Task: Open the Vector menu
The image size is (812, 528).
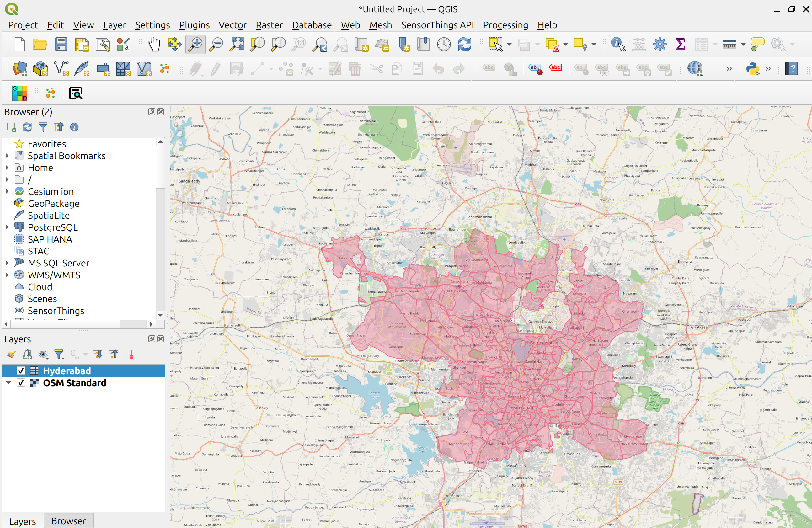Action: [232, 25]
